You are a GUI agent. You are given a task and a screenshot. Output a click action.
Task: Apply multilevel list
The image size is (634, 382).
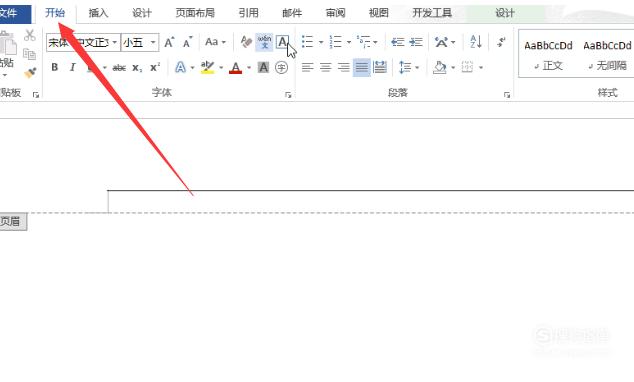[363, 42]
